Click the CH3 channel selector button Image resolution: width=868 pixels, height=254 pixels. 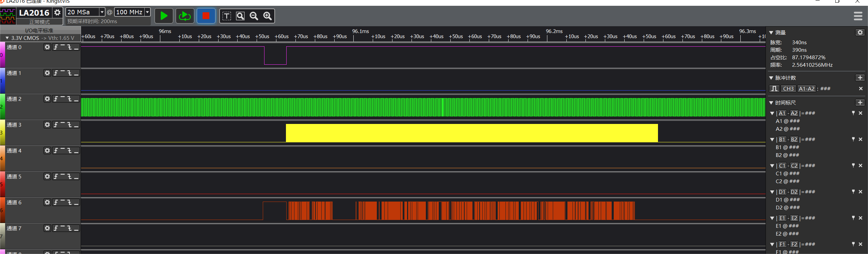tap(788, 89)
